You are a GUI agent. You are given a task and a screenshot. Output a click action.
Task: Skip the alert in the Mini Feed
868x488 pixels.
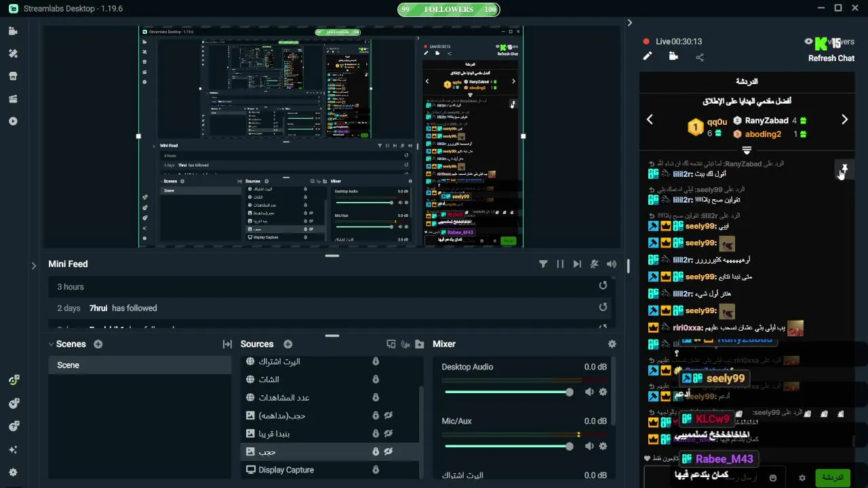coord(577,264)
